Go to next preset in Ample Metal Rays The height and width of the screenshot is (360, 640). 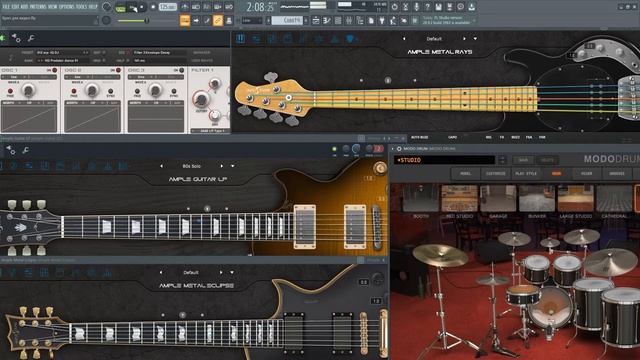pyautogui.click(x=464, y=39)
